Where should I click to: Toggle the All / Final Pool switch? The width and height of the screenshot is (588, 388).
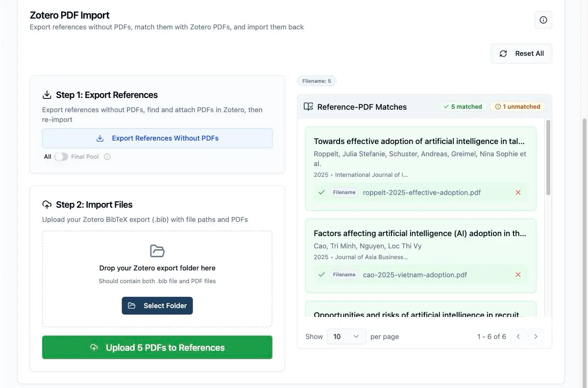point(61,157)
